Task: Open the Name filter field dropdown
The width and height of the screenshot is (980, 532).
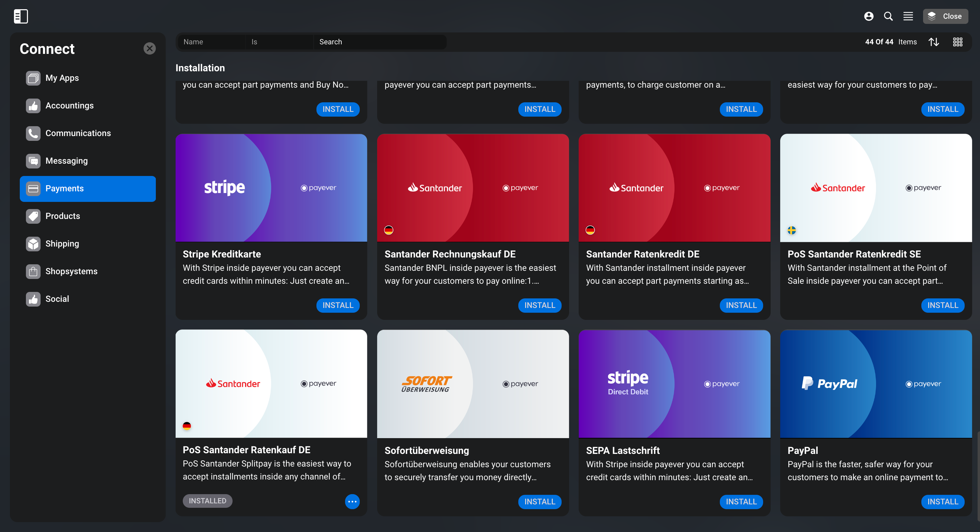Action: click(211, 42)
